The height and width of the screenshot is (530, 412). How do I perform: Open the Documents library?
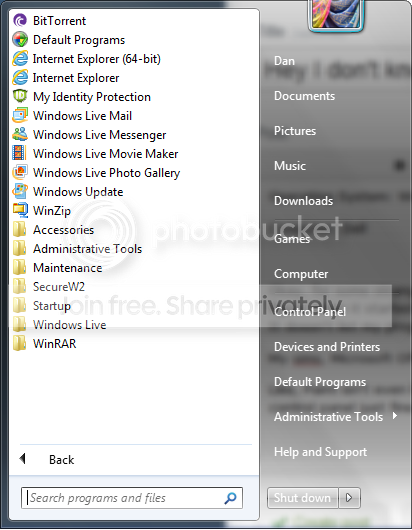click(x=305, y=96)
